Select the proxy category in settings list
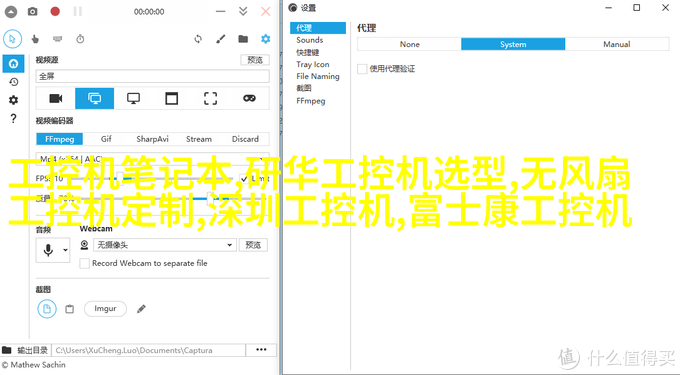The image size is (680, 375). click(318, 28)
